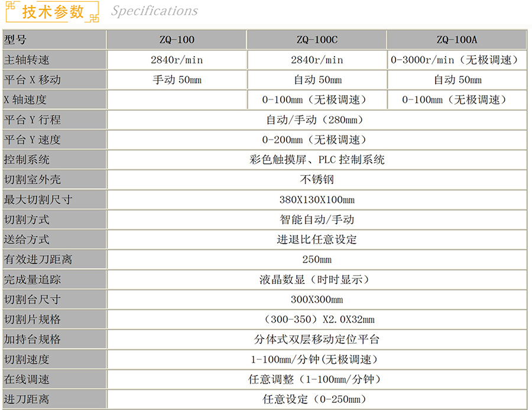This screenshot has height=410, width=532.
Task: Click the 切割片规格 row label
Action: 33,319
